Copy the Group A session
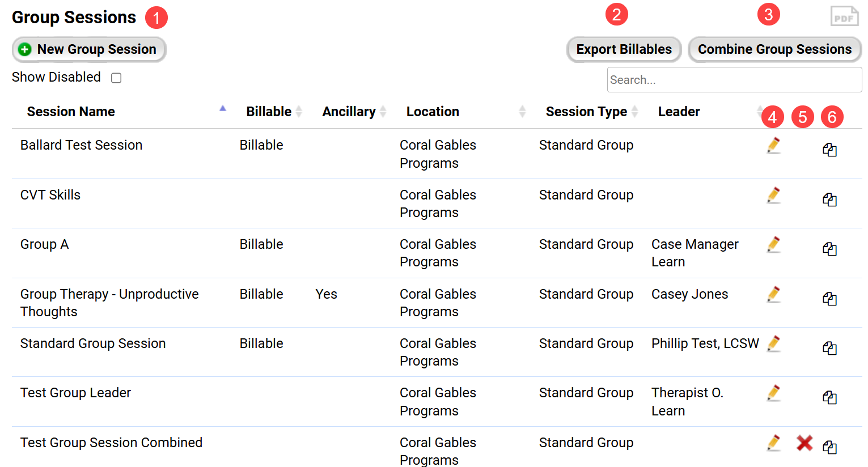The image size is (868, 467). pyautogui.click(x=829, y=249)
